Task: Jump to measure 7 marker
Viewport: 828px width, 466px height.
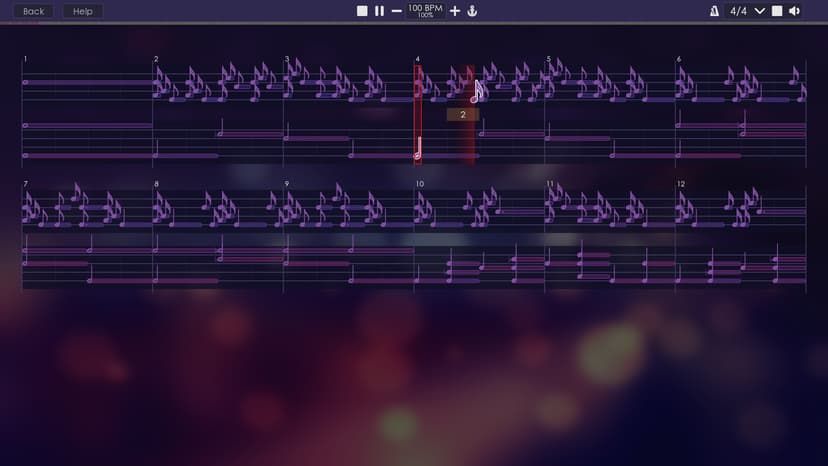Action: [25, 184]
